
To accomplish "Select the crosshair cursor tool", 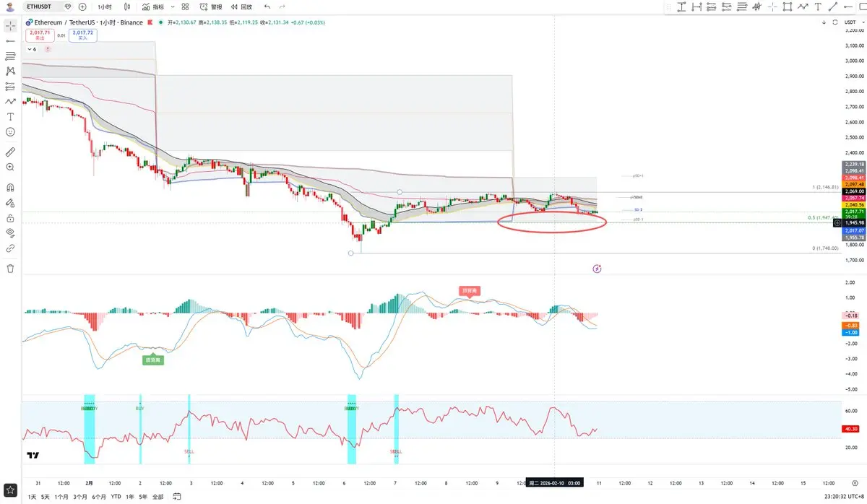I will click(x=10, y=25).
